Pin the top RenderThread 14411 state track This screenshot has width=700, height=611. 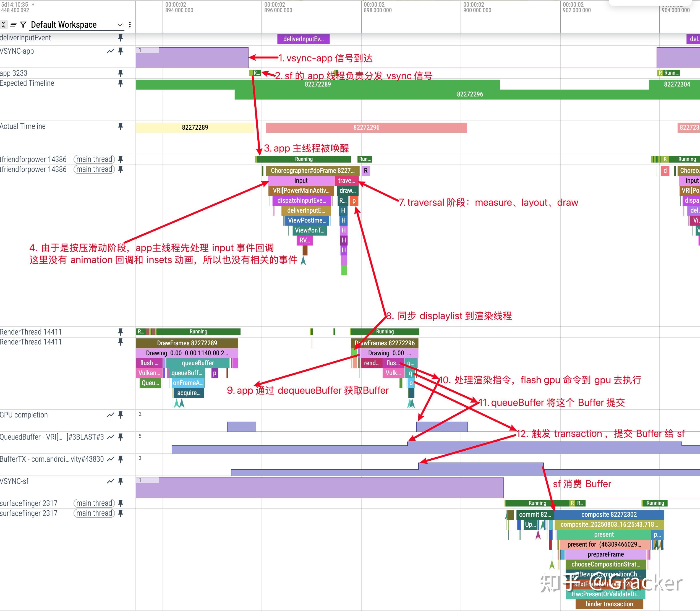tap(120, 332)
